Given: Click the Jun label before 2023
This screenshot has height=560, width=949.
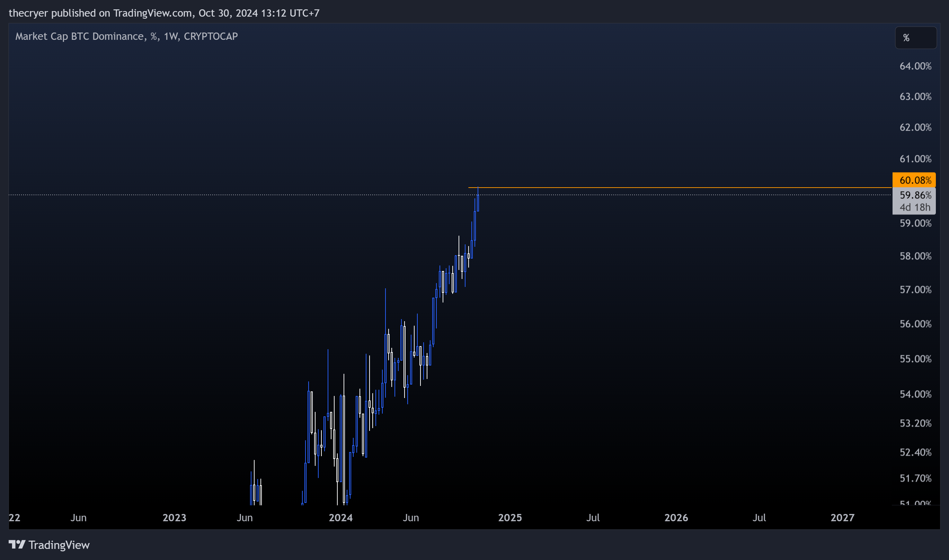Looking at the screenshot, I should pos(79,517).
